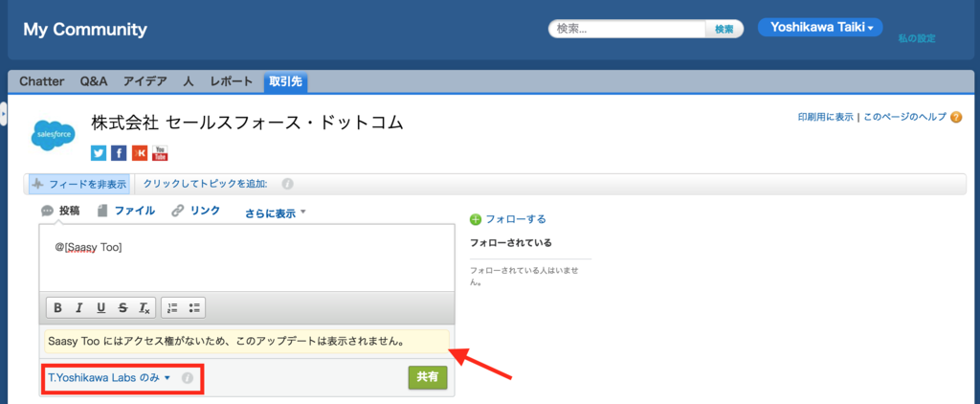Open the Twitter social icon
This screenshot has width=980, height=404.
point(99,153)
